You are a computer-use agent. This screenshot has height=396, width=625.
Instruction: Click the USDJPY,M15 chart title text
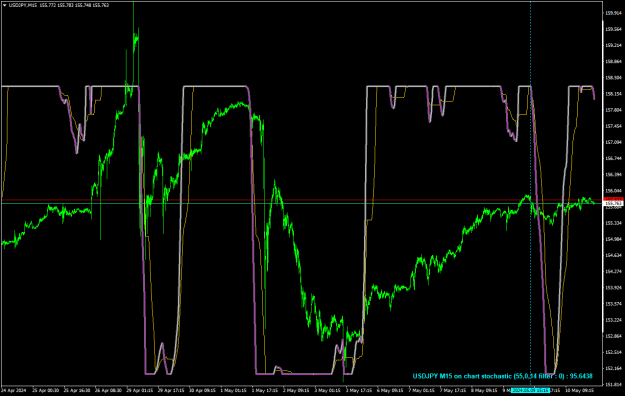tap(23, 5)
